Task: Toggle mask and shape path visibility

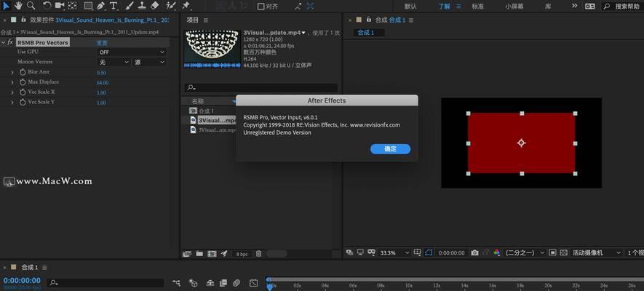Action: 429,253
